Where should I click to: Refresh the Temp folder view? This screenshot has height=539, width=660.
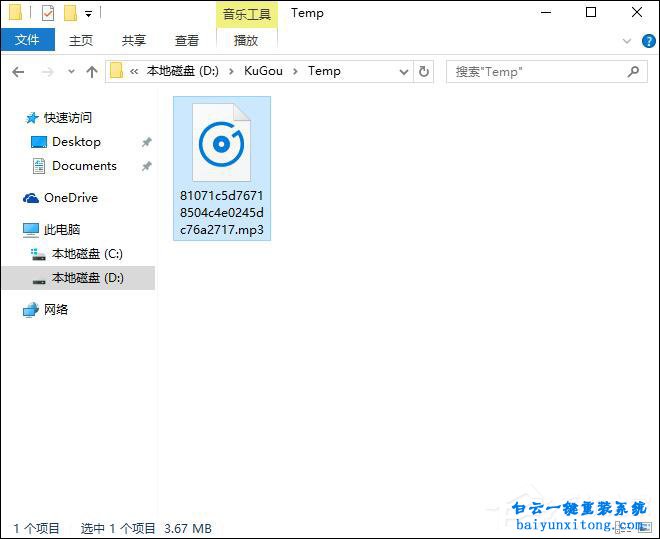[x=424, y=72]
